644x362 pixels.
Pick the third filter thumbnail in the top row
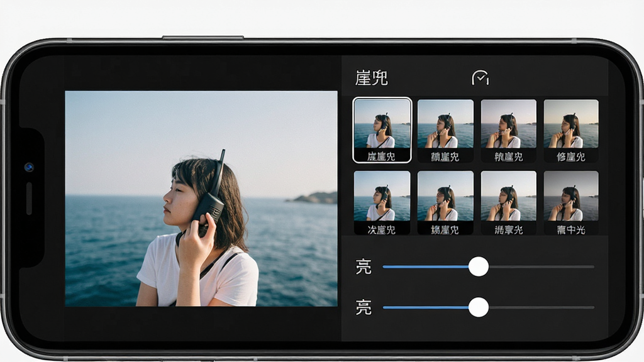[508, 131]
